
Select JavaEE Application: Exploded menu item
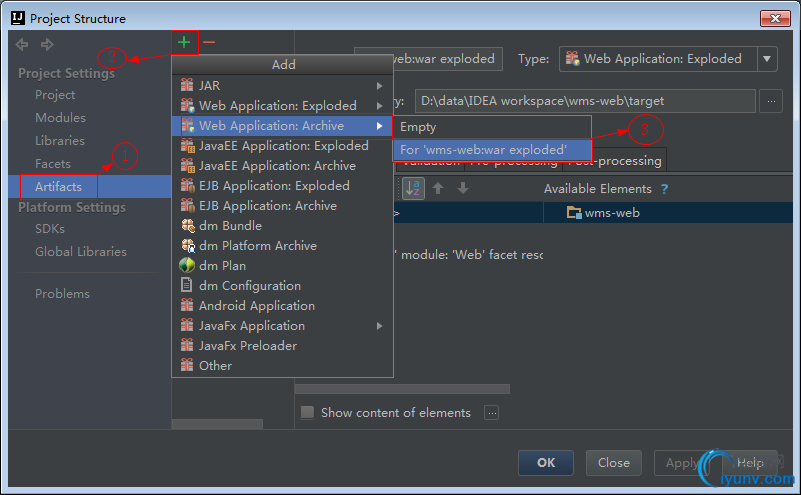click(282, 146)
